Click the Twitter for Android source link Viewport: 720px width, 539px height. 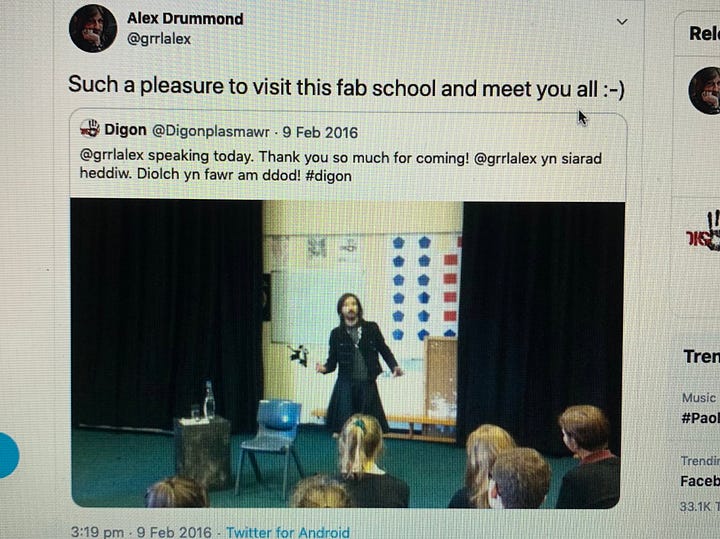click(288, 533)
